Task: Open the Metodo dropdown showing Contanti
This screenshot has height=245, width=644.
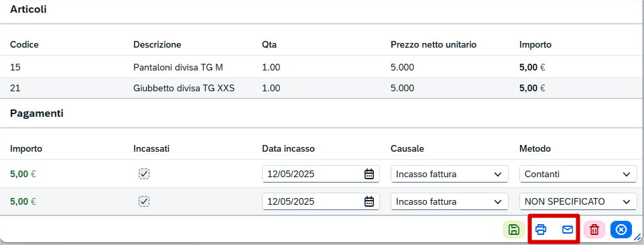Action: [578, 174]
